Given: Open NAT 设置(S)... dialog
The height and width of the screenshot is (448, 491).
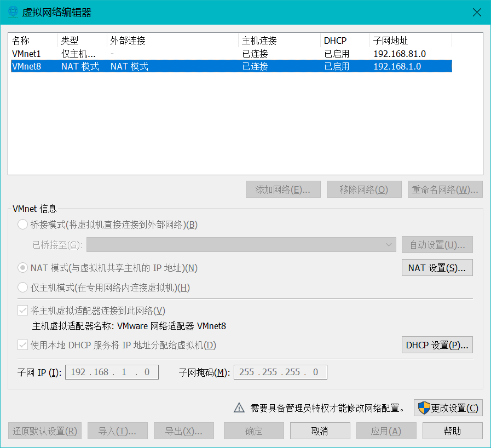Looking at the screenshot, I should 437,268.
